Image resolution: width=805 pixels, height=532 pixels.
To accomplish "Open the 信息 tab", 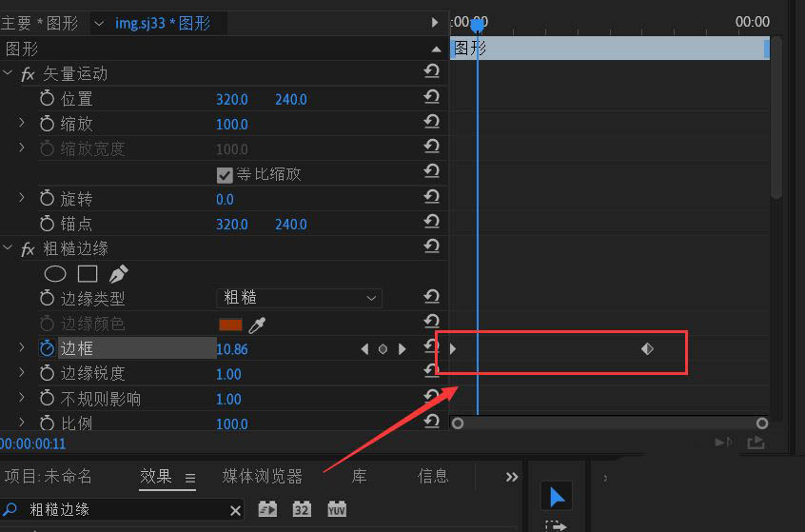I will point(433,476).
